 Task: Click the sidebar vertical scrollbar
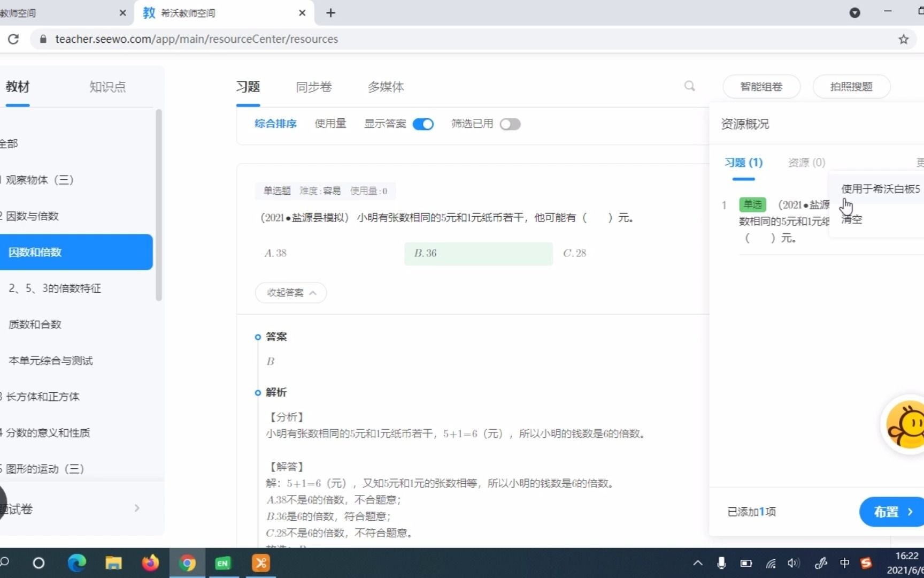[159, 205]
